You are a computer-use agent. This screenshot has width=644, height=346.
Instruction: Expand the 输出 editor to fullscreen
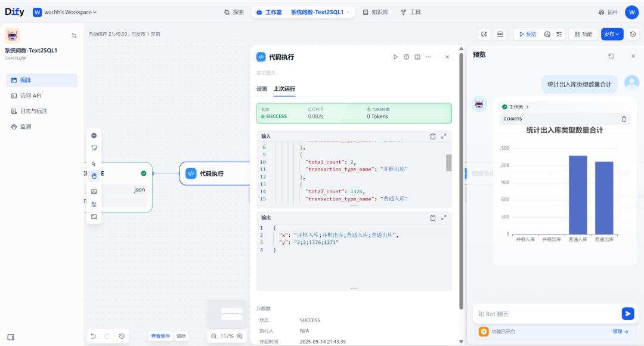444,218
